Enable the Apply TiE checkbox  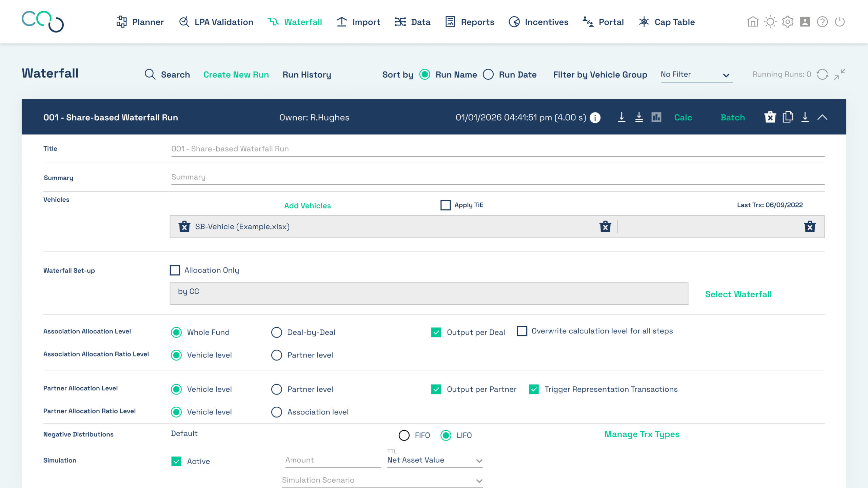tap(446, 205)
